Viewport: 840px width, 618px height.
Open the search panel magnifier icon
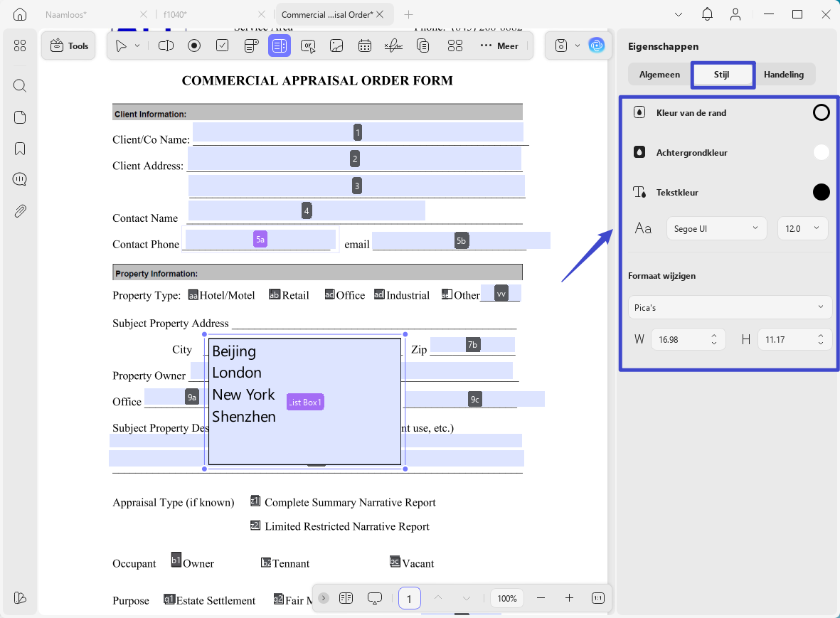(x=20, y=85)
